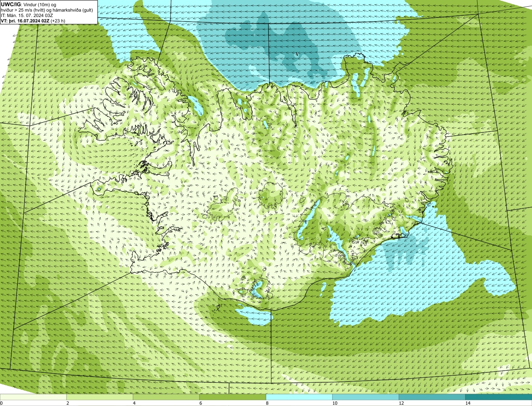
Task: Click the 12–14 m/s teal legend swatch
Action: (x=432, y=397)
